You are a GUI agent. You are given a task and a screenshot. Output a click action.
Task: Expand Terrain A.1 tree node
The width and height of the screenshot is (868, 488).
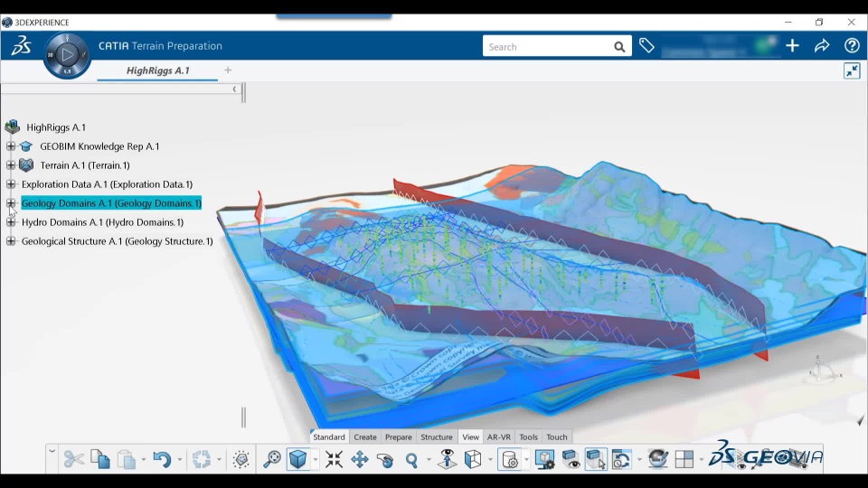pos(11,164)
